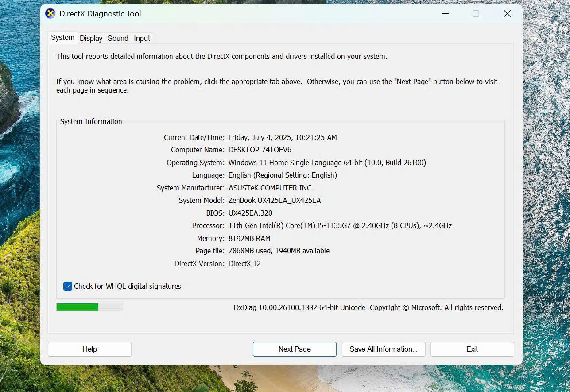
Task: Click the DirectX Version: field label
Action: click(x=199, y=264)
